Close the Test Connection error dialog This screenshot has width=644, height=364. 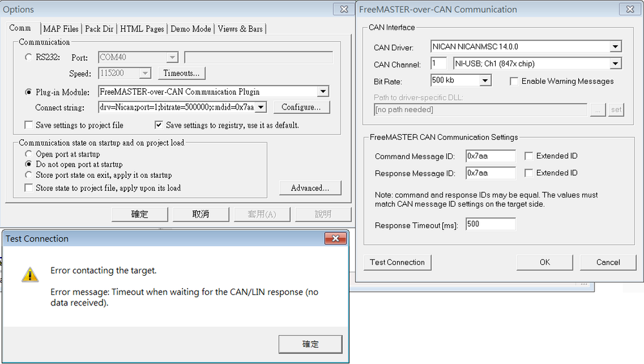335,239
